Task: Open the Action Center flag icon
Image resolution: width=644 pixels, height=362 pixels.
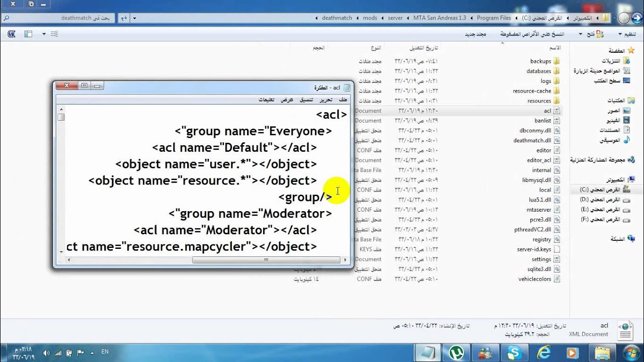Action: coord(81,352)
